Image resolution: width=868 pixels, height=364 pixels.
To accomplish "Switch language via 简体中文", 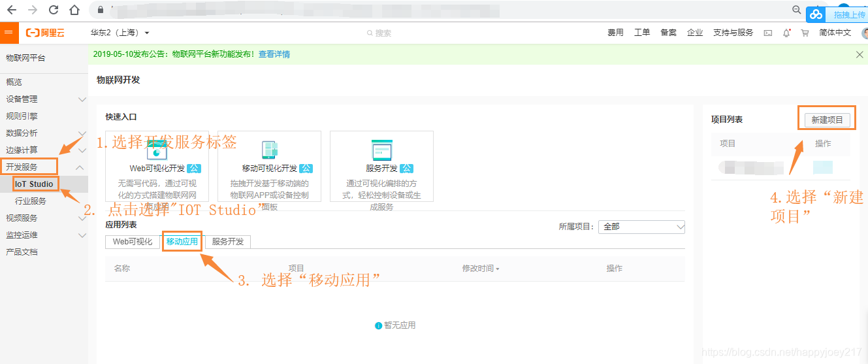I will pyautogui.click(x=835, y=33).
